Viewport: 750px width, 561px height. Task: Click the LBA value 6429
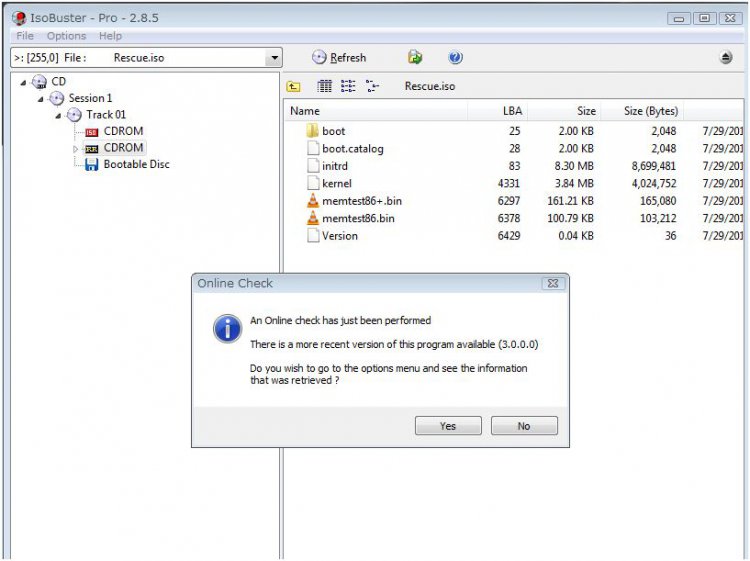pos(509,236)
